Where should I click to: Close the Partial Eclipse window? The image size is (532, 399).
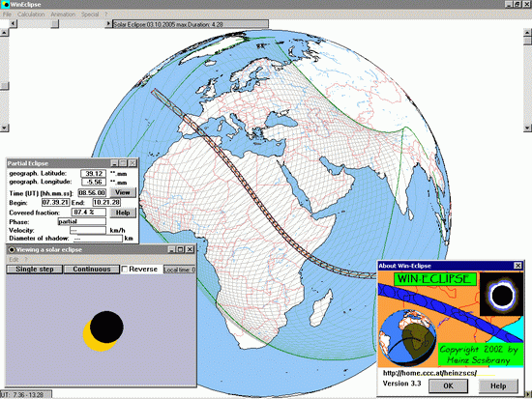[133, 163]
